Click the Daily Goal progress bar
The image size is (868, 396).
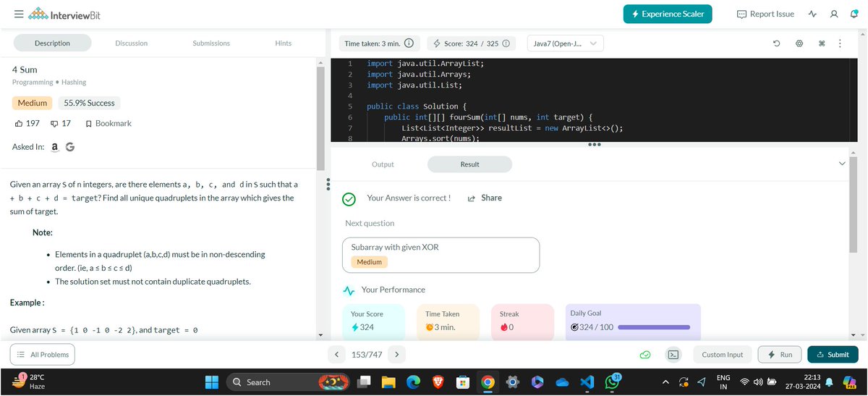pos(654,327)
